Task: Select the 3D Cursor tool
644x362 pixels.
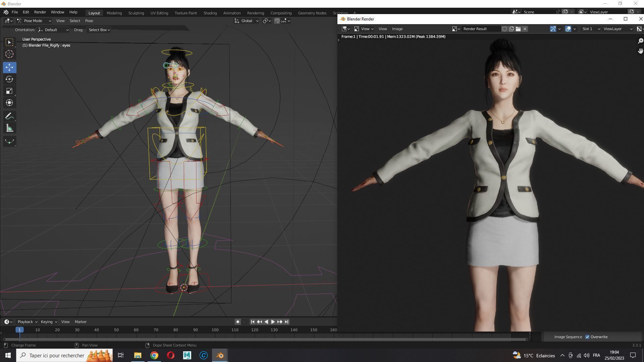Action: [x=9, y=54]
